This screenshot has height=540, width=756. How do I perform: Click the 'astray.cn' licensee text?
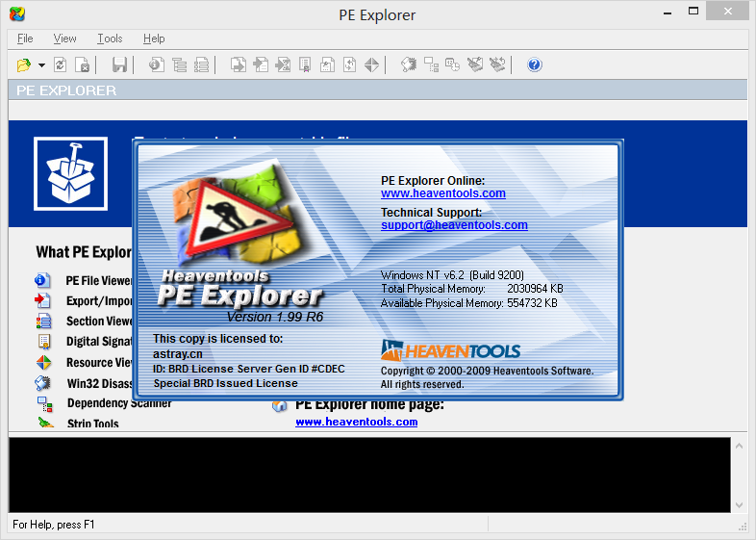point(177,354)
